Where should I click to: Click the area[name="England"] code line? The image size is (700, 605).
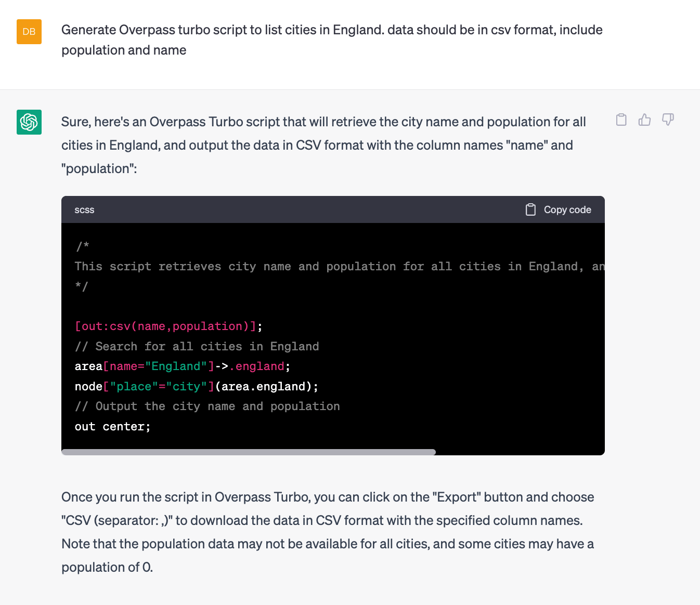tap(182, 366)
